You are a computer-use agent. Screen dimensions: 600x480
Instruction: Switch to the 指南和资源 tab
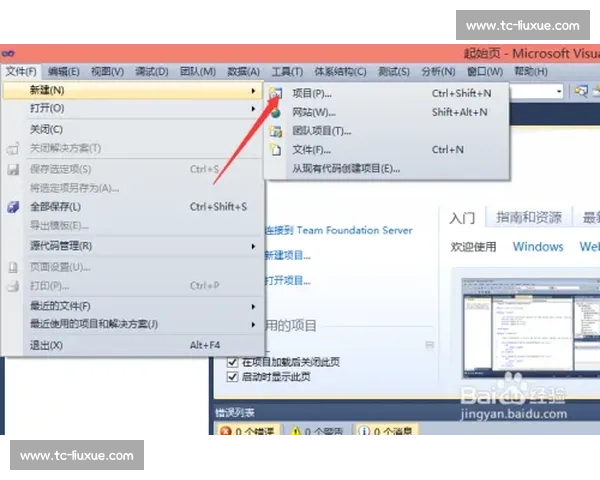click(529, 217)
